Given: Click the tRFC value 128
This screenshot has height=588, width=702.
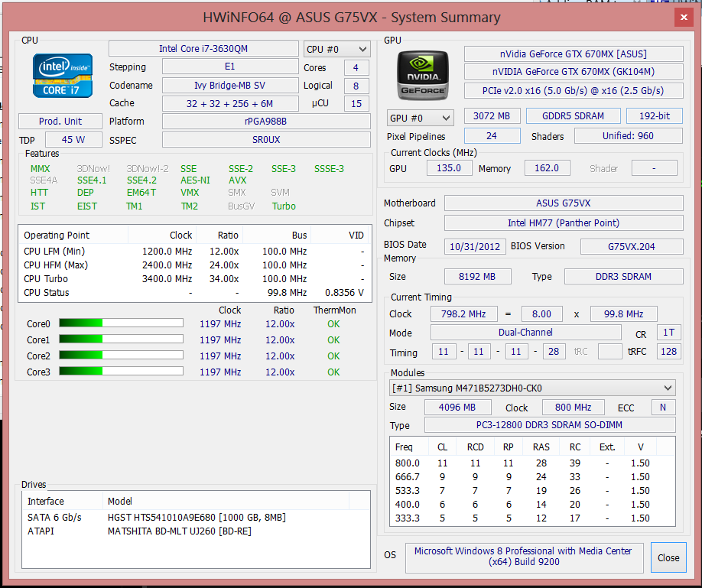Looking at the screenshot, I should [x=669, y=352].
